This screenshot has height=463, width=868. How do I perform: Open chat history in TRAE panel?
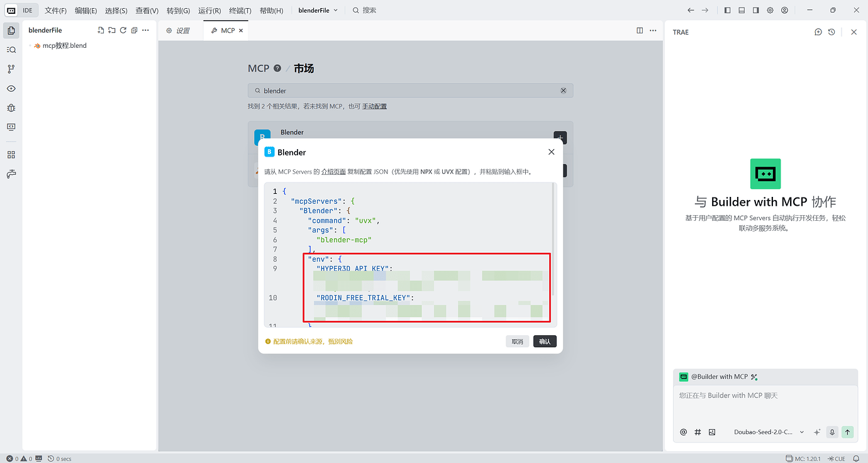coord(832,32)
